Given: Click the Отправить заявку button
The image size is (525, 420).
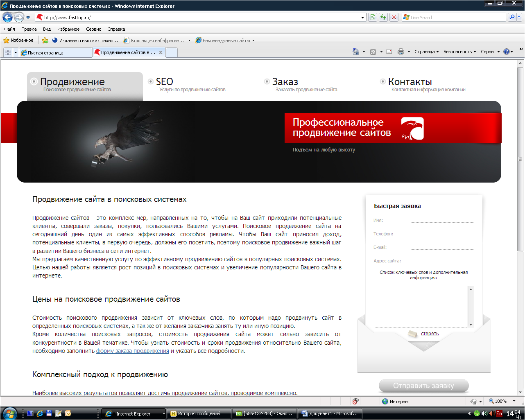Looking at the screenshot, I should coord(423,386).
